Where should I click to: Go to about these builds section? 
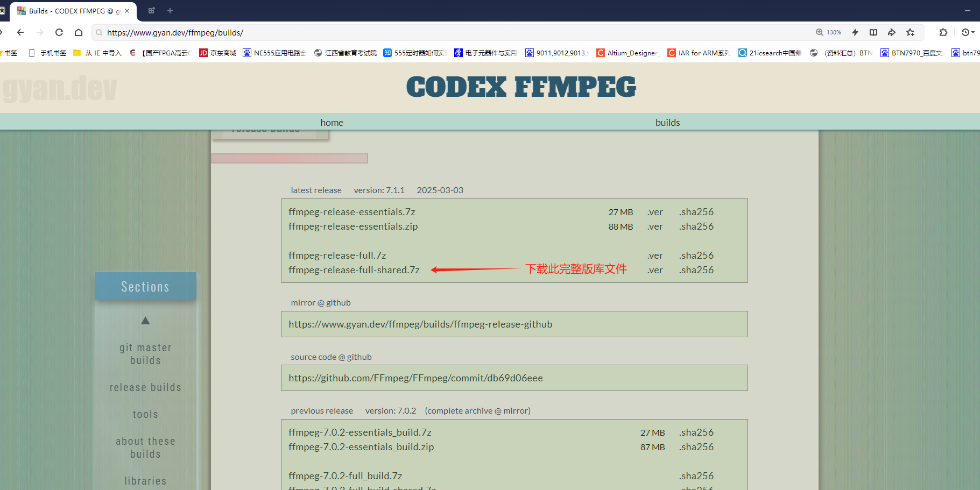pos(145,448)
